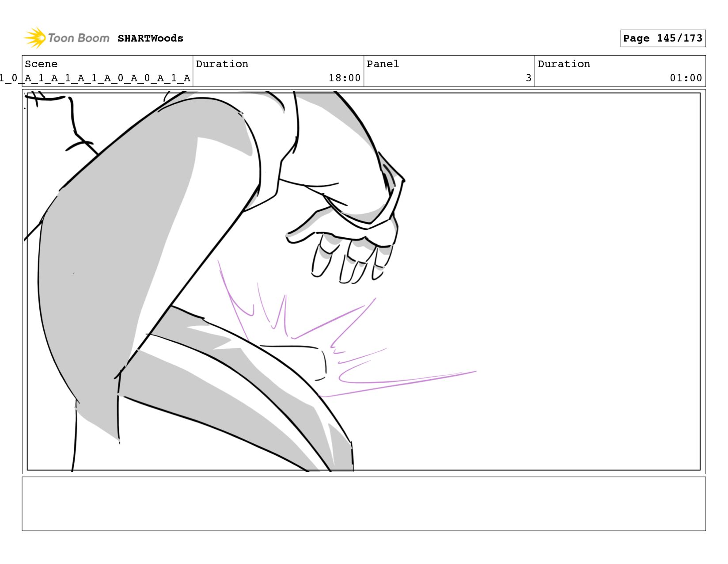Click the Panel header label
The width and height of the screenshot is (728, 564).
tap(383, 64)
